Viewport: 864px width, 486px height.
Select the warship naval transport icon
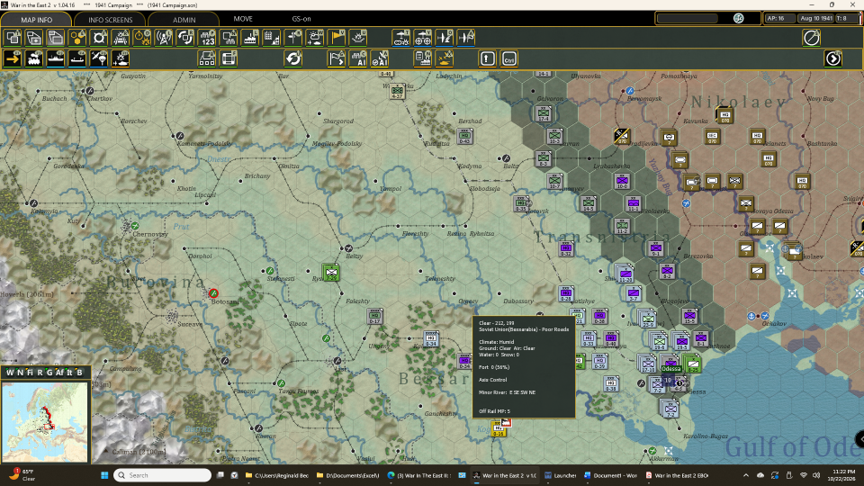pyautogui.click(x=56, y=58)
